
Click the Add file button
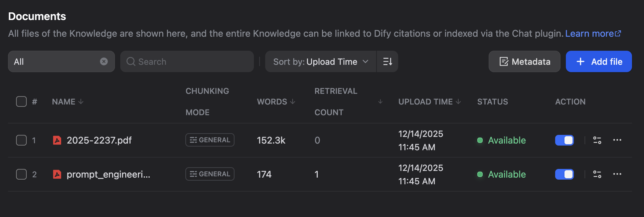tap(599, 61)
